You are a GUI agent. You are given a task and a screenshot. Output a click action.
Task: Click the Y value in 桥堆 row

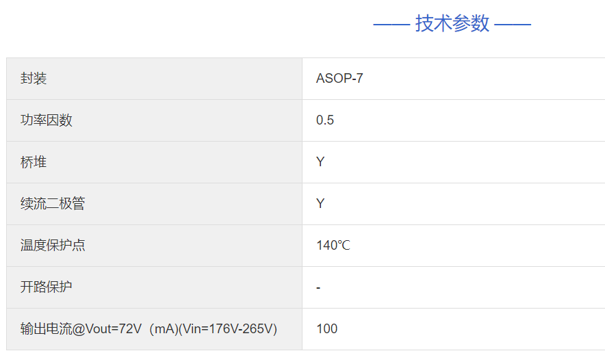320,162
